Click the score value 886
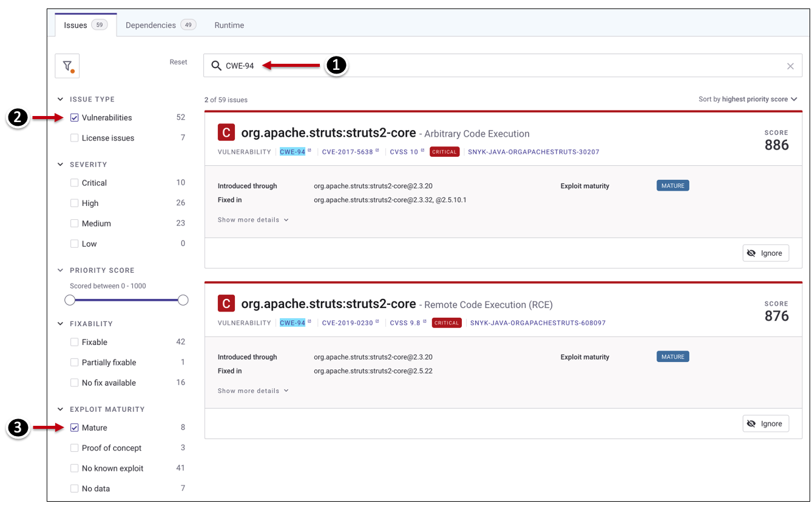The width and height of the screenshot is (812, 506). 777,145
